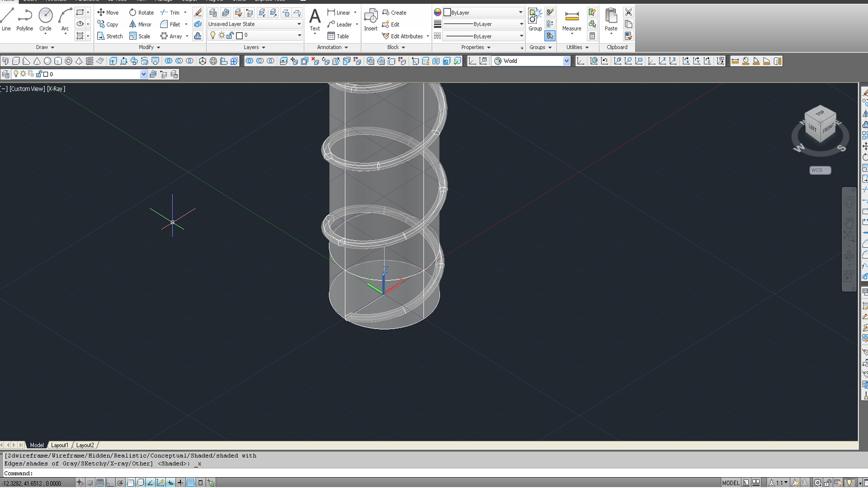Switch to the Layout2 tab
Screen dimensions: 868x488
[x=85, y=445]
